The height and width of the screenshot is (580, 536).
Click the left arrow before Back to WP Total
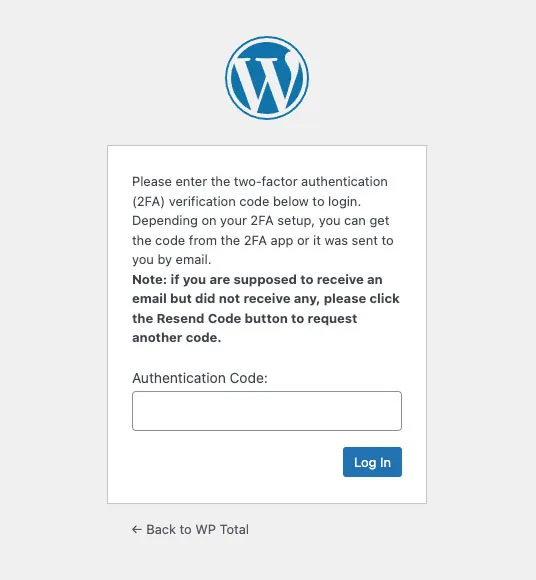tap(136, 529)
